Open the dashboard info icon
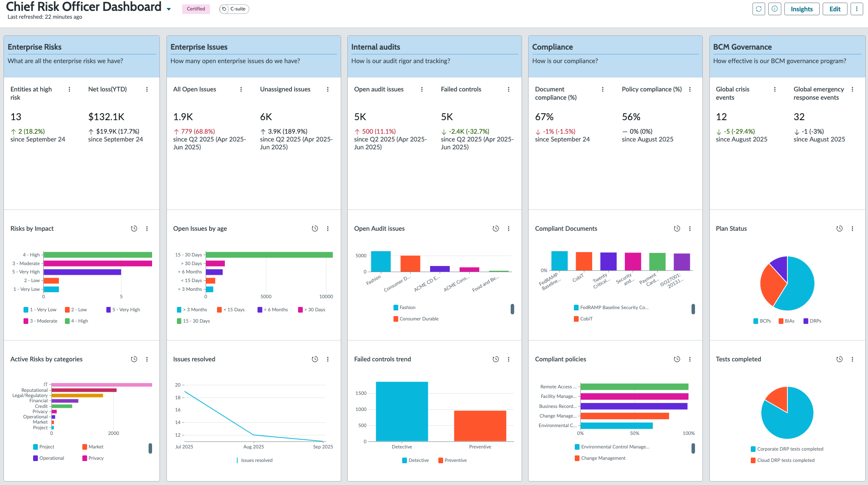The height and width of the screenshot is (485, 868). click(774, 9)
